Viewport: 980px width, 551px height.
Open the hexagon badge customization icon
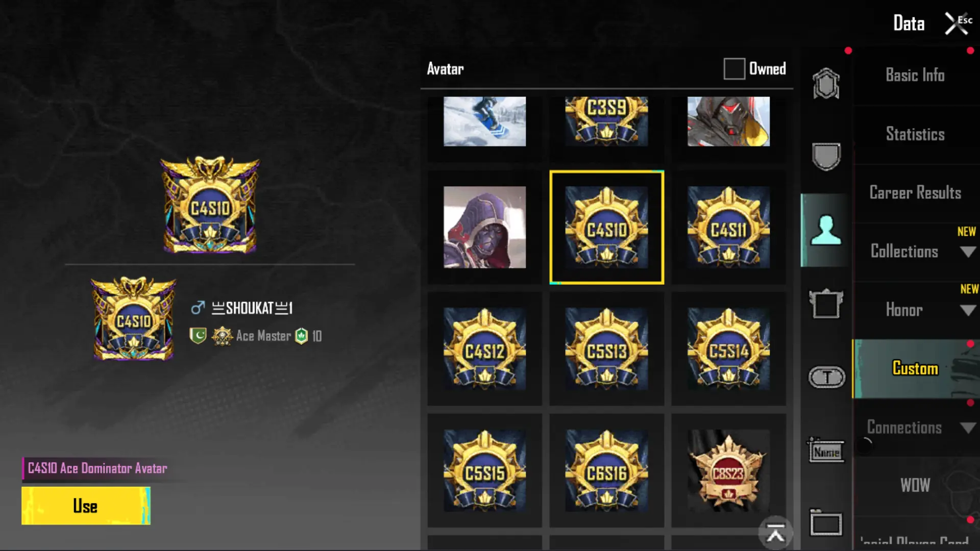[x=826, y=83]
